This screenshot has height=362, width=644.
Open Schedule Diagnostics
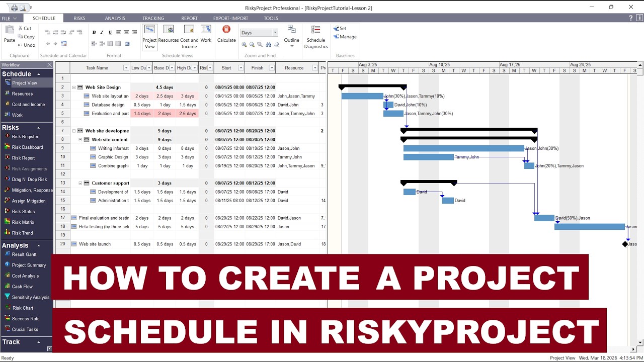[x=316, y=37]
